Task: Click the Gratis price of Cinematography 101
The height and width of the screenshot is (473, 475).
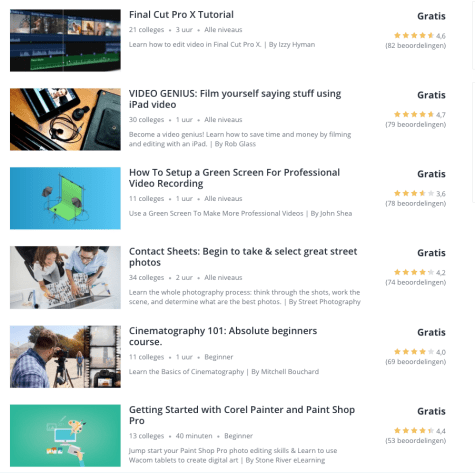Action: 431,332
